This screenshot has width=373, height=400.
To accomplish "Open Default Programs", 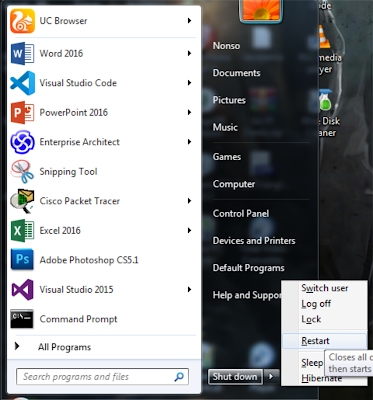I will click(248, 268).
